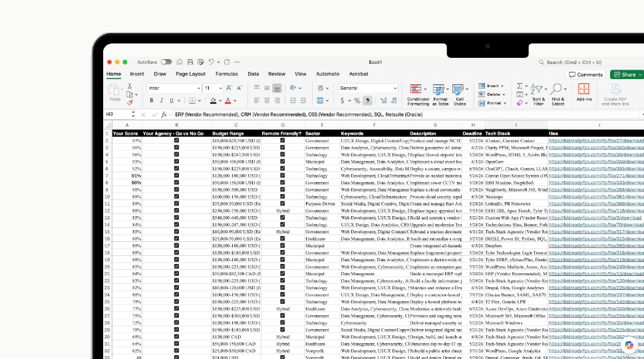The width and height of the screenshot is (644, 359).
Task: Apply Underline formatting
Action: [171, 100]
